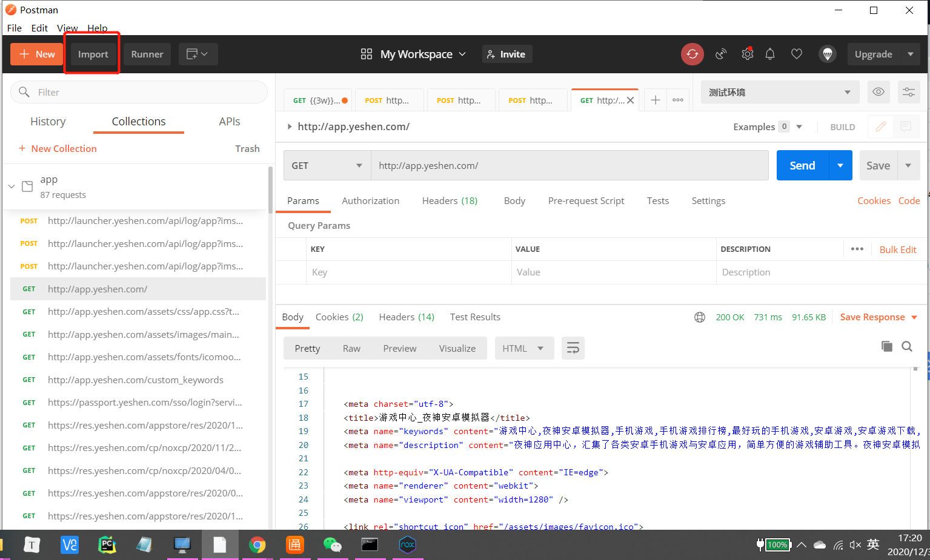Open the Authorization request tab
The width and height of the screenshot is (930, 560).
click(371, 201)
